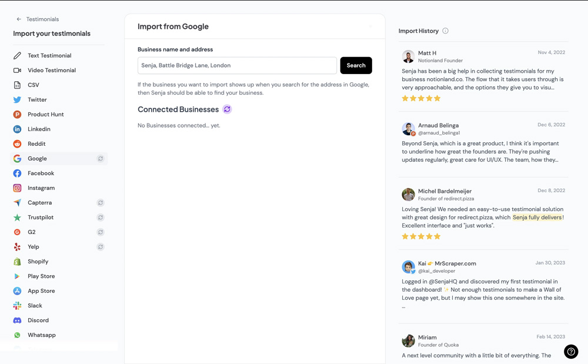Choose the Reddit icon in the sidebar
Viewport: 588px width, 364px height.
pos(17,143)
